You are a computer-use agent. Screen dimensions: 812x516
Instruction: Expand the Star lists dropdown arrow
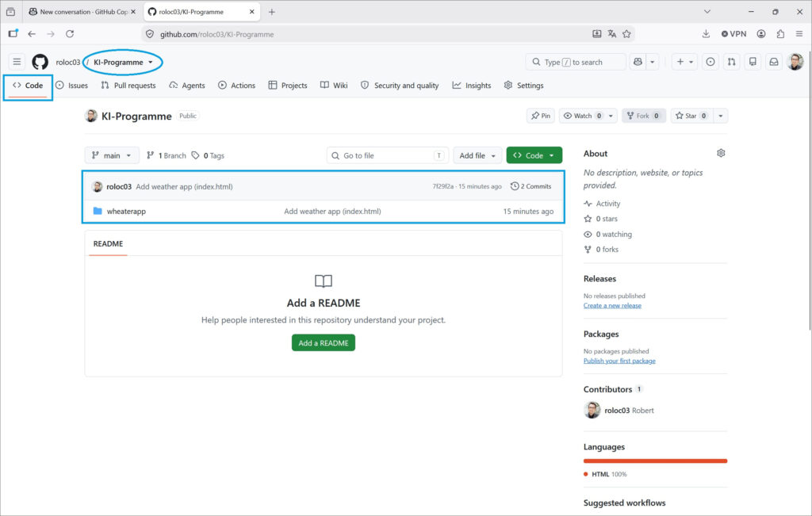[720, 116]
